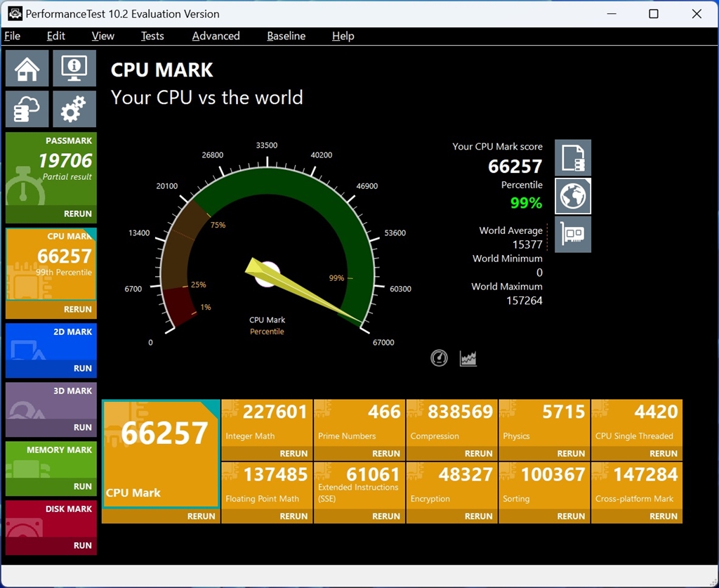This screenshot has width=719, height=588.
Task: Select the 3D Mark tile
Action: coord(51,401)
